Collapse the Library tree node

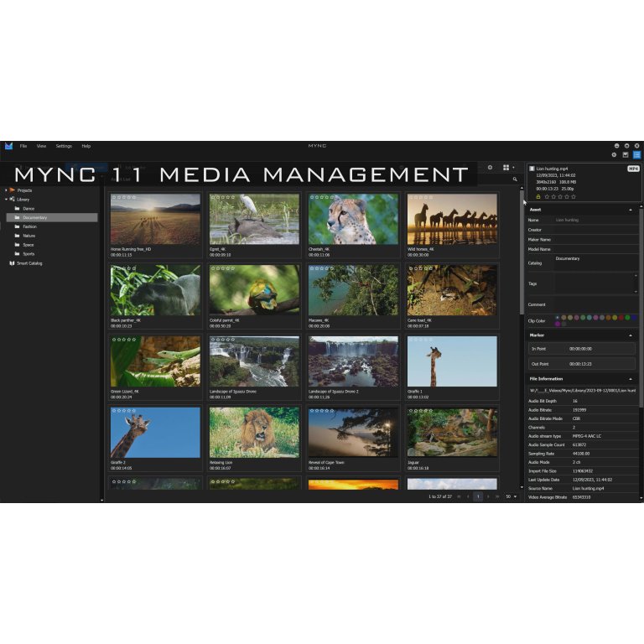click(7, 200)
